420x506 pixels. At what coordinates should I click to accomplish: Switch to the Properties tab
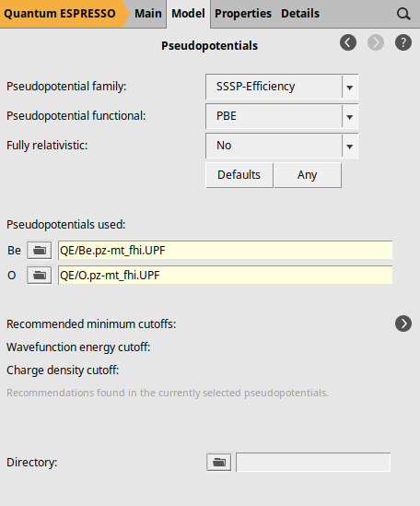[243, 14]
